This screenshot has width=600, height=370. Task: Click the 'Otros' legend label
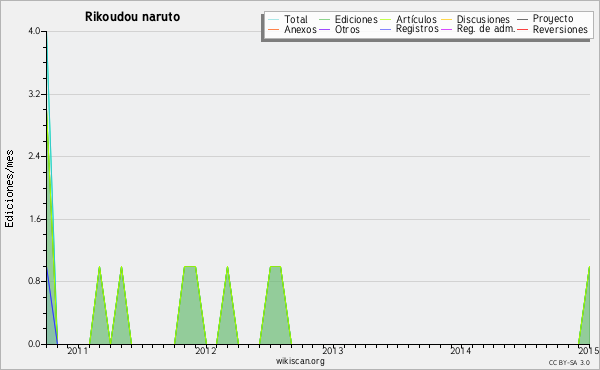[347, 29]
